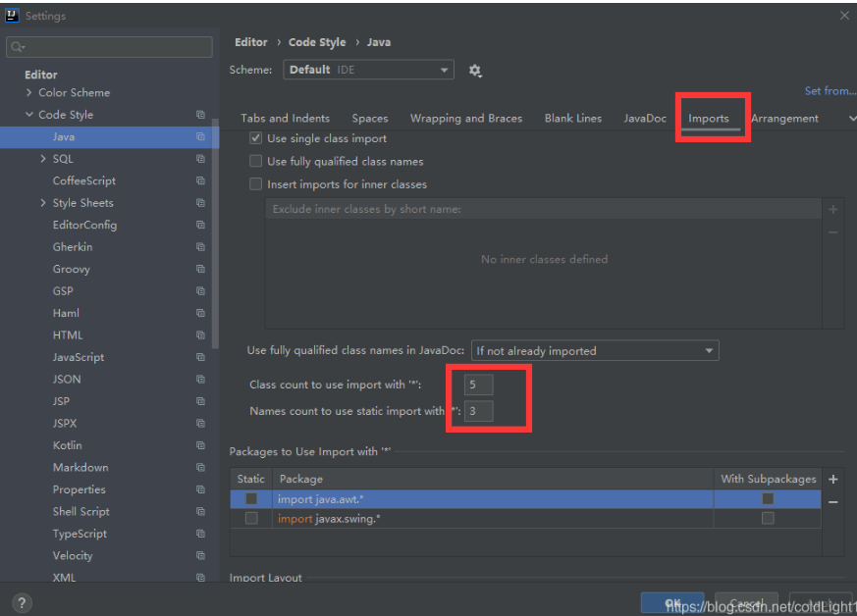
Task: Click the Set from... link
Action: pyautogui.click(x=830, y=91)
